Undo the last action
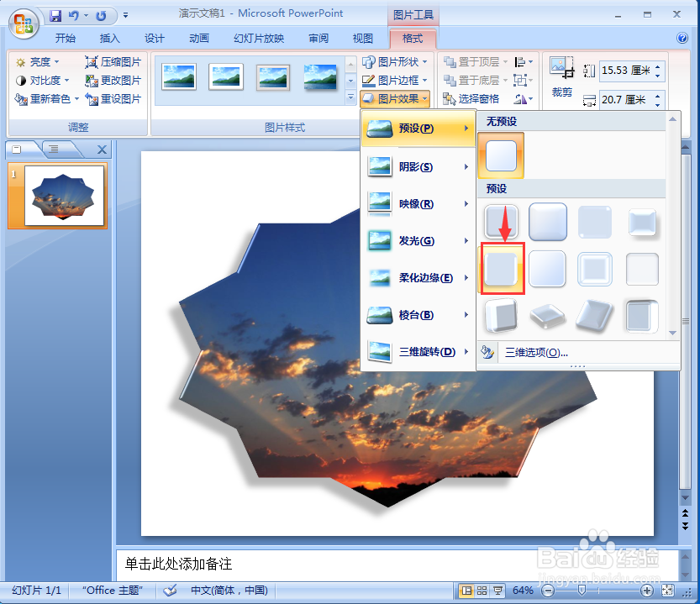The image size is (700, 604). click(x=73, y=16)
